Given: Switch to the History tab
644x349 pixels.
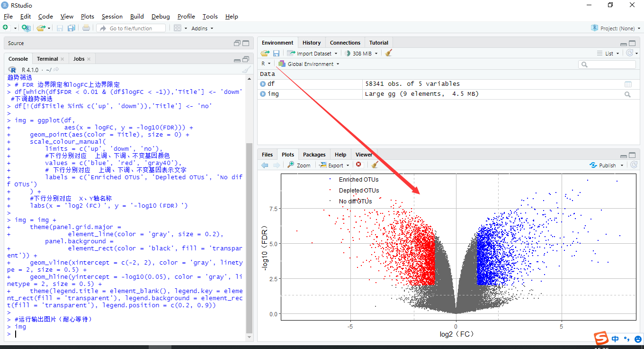Looking at the screenshot, I should coord(312,43).
